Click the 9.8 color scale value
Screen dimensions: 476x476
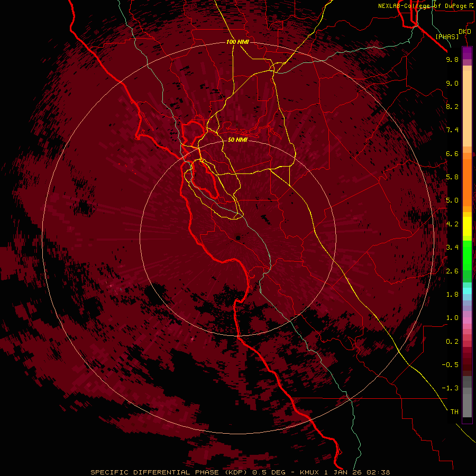click(452, 59)
